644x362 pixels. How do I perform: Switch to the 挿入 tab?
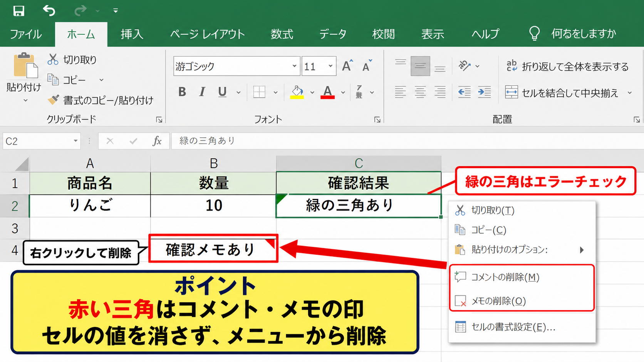tap(132, 34)
